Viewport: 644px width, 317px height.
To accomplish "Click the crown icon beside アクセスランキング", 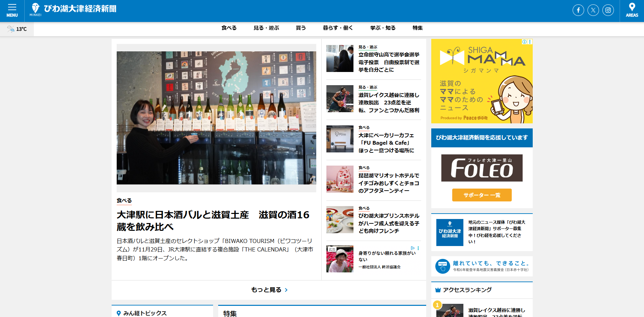I will click(x=437, y=290).
